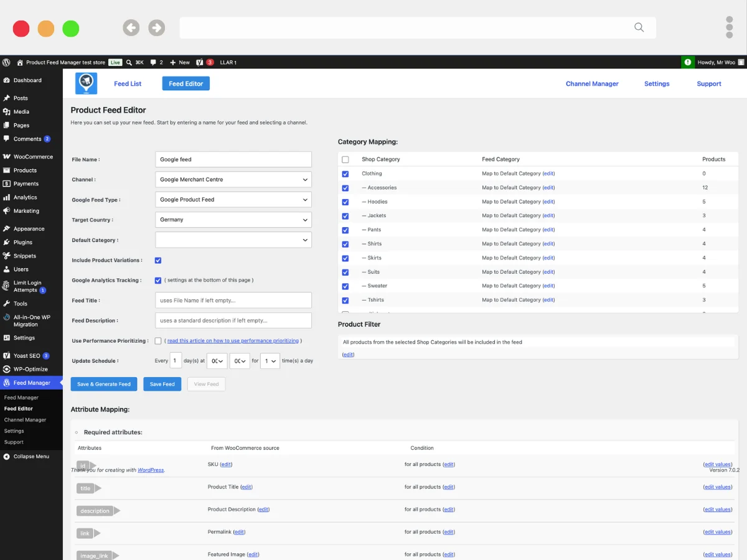Viewport: 747px width, 560px height.
Task: Open the Channel dropdown showing Google Merchant Centre
Action: pos(233,179)
